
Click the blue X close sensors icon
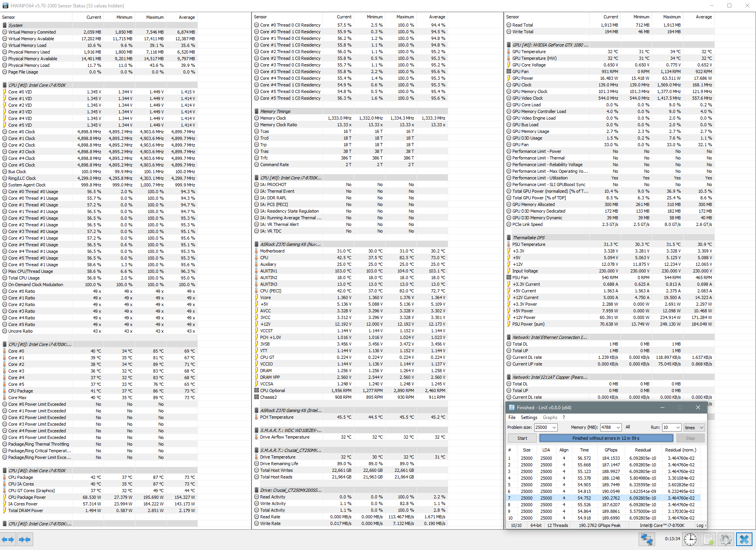744,539
